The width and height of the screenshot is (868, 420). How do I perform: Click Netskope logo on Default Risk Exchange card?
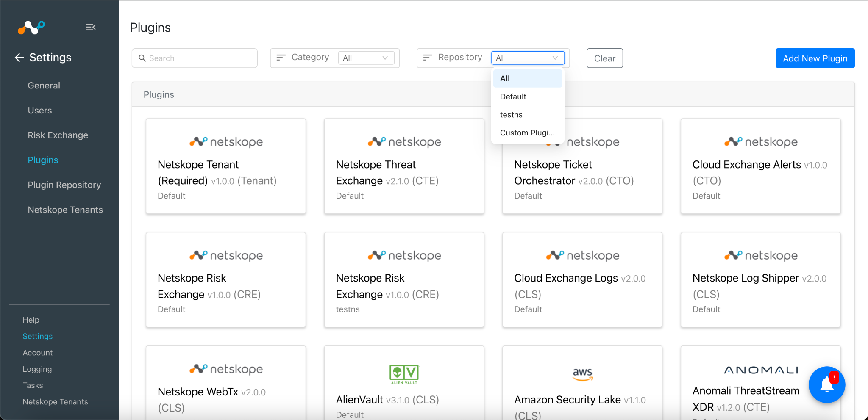[x=226, y=255]
